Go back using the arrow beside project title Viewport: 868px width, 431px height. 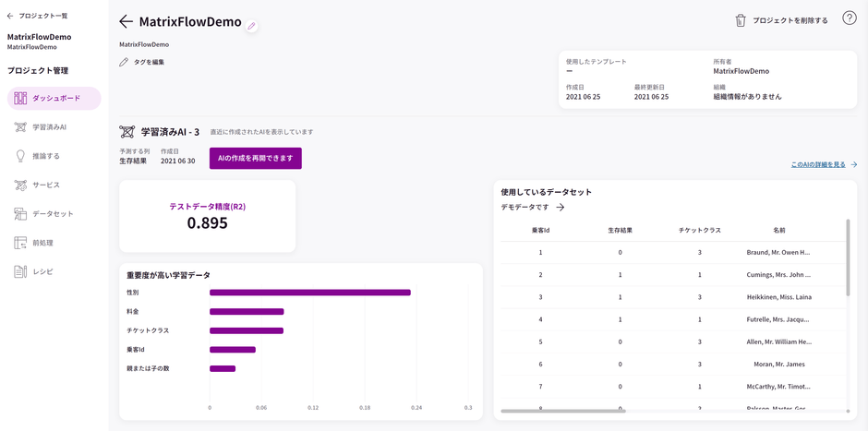pos(127,21)
